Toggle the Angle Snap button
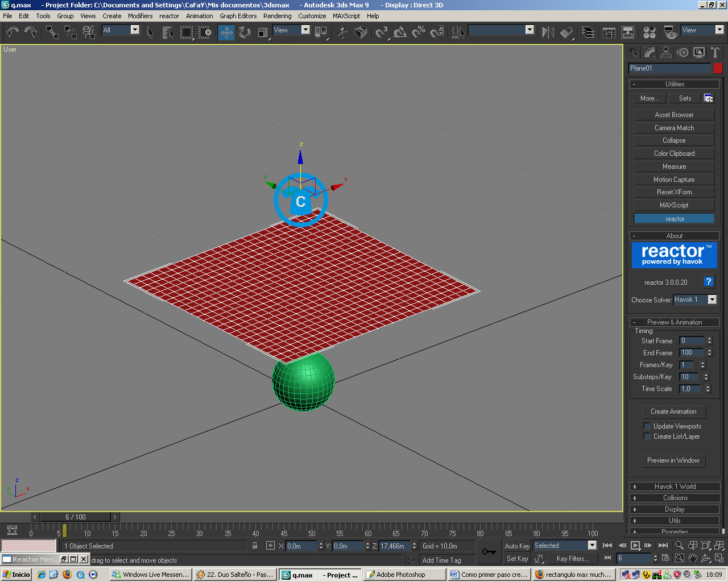728x582 pixels. pos(400,32)
